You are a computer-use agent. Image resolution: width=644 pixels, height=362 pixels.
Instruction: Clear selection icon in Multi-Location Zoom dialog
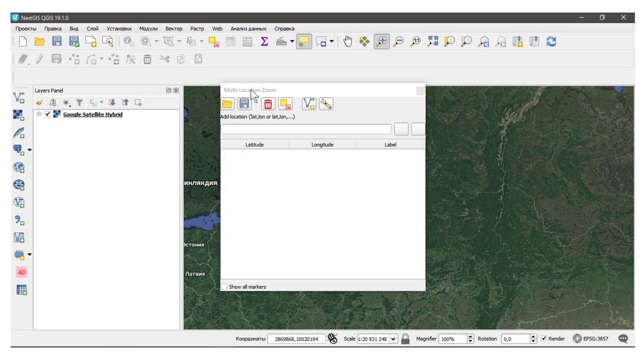point(285,104)
